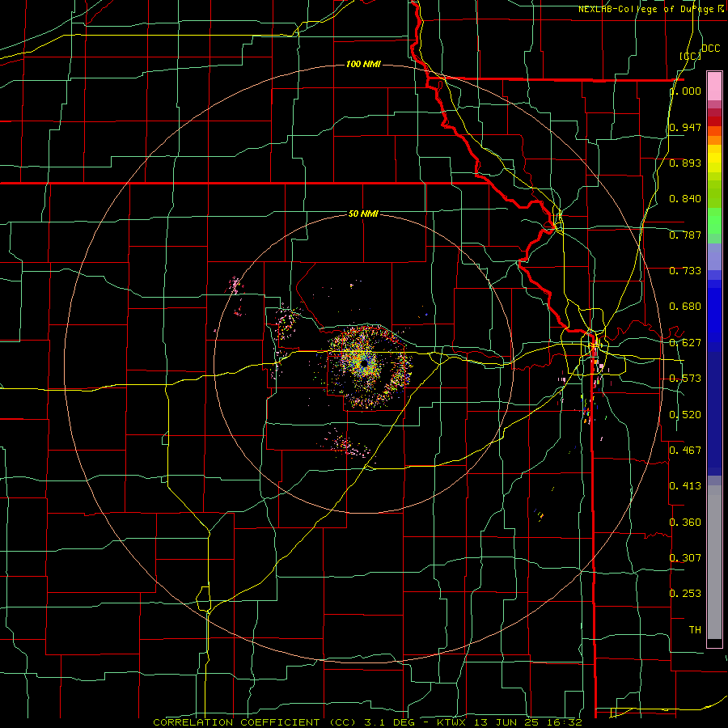728x728 pixels.
Task: Click the lavender segment of the color scale
Action: [714, 256]
